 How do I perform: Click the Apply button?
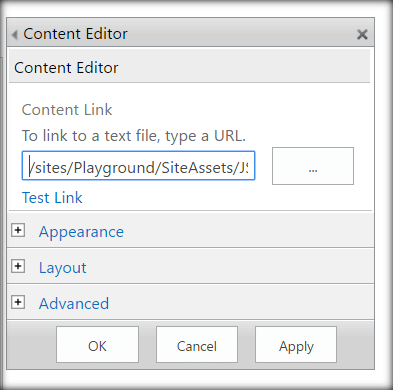296,344
